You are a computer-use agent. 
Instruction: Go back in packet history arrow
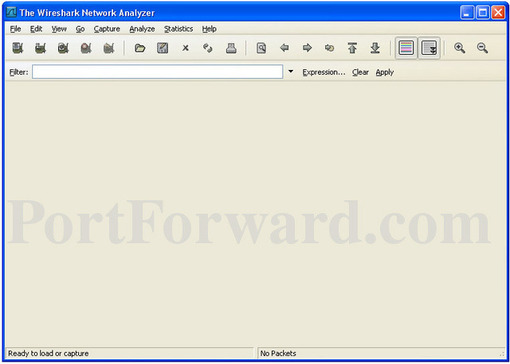coord(284,48)
